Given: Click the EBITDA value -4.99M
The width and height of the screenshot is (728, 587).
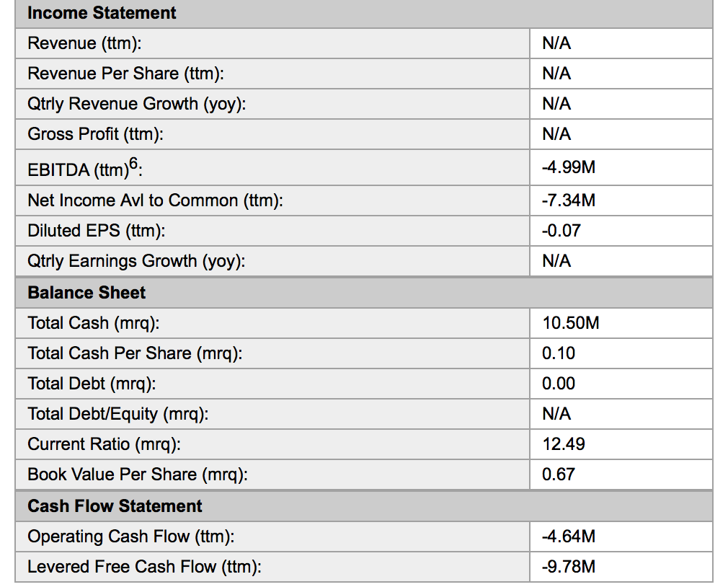Looking at the screenshot, I should click(568, 168).
